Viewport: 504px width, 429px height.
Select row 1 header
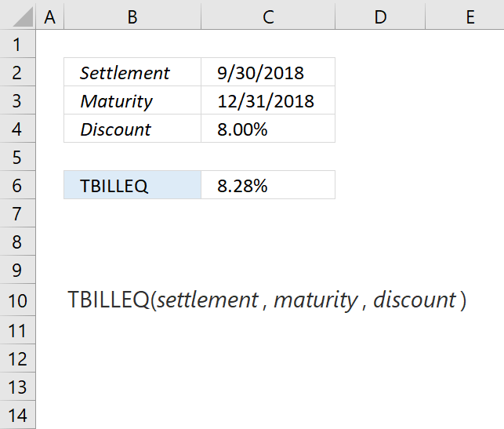(18, 44)
